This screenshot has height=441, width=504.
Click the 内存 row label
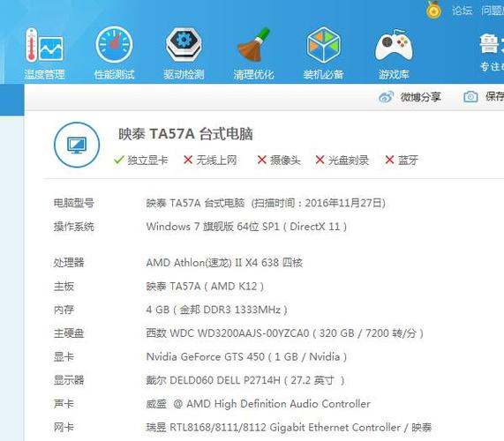64,310
